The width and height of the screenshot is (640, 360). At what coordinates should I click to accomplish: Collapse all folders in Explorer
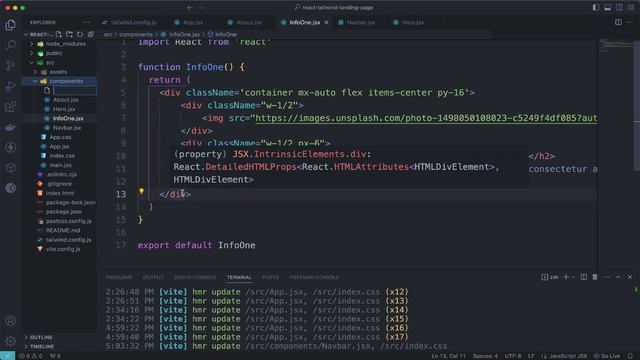91,34
